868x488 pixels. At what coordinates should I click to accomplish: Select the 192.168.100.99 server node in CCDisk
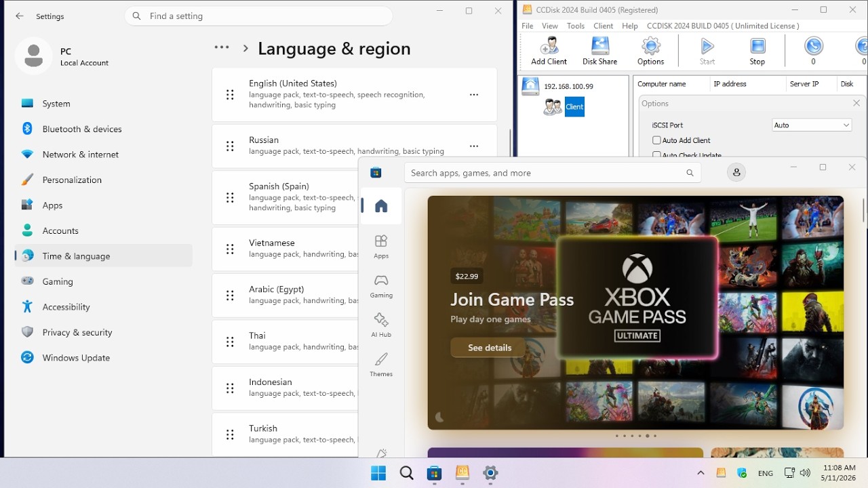tap(558, 87)
